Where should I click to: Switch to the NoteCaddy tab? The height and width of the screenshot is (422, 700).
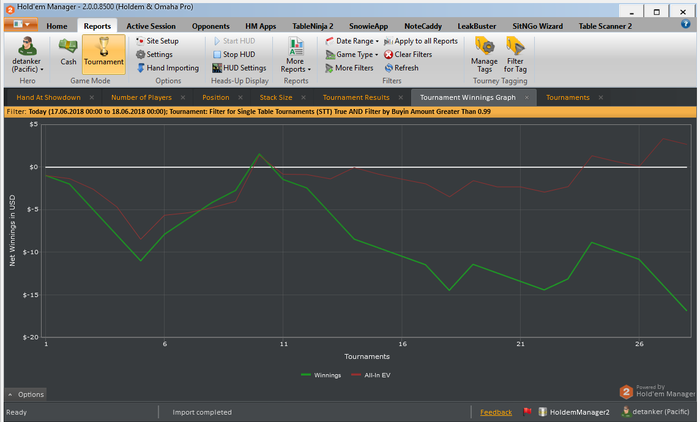(x=423, y=26)
